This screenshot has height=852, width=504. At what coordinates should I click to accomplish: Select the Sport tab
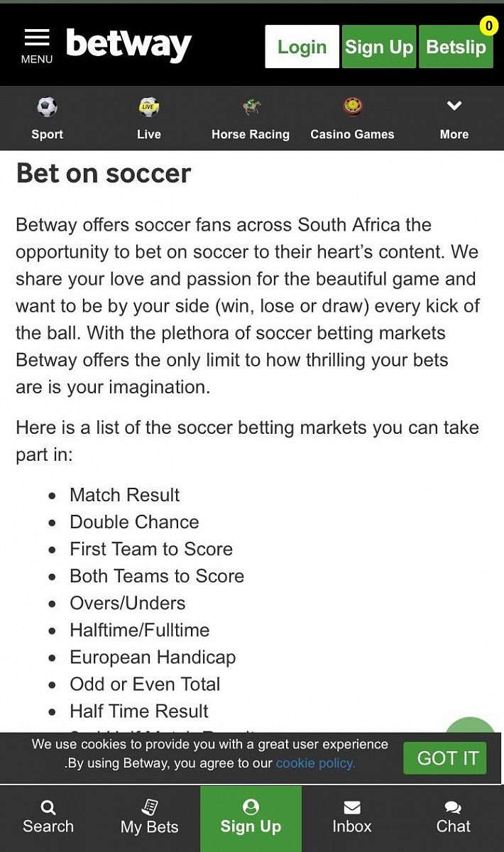(x=47, y=118)
